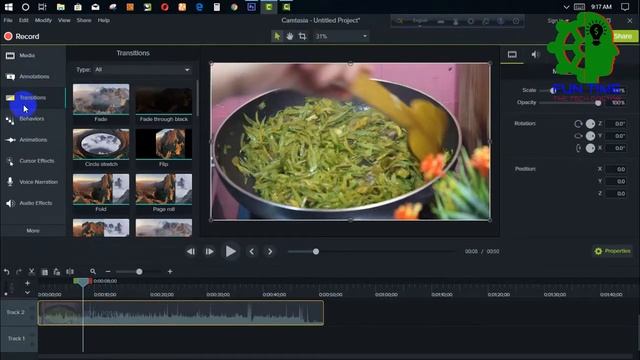640x360 pixels.
Task: Expand track options chevron on timeline
Action: click(27, 293)
